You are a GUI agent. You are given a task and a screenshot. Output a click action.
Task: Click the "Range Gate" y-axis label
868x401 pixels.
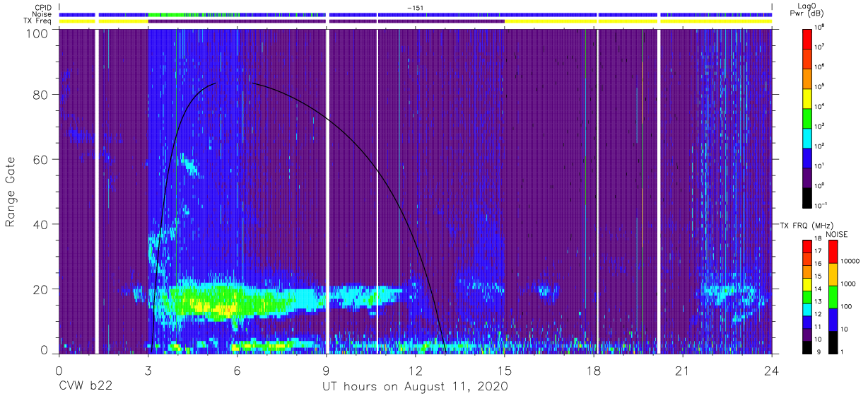point(11,192)
